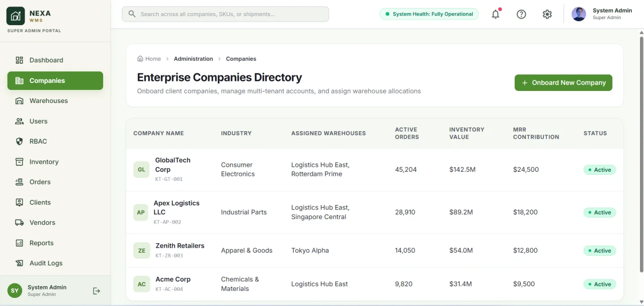This screenshot has height=306, width=644.
Task: Click the Onboard New Company button
Action: point(563,83)
